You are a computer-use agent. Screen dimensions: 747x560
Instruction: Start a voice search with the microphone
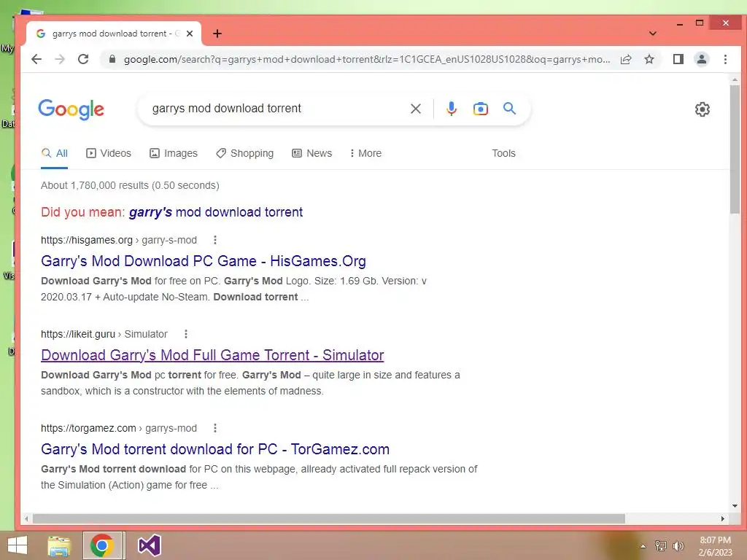point(451,109)
